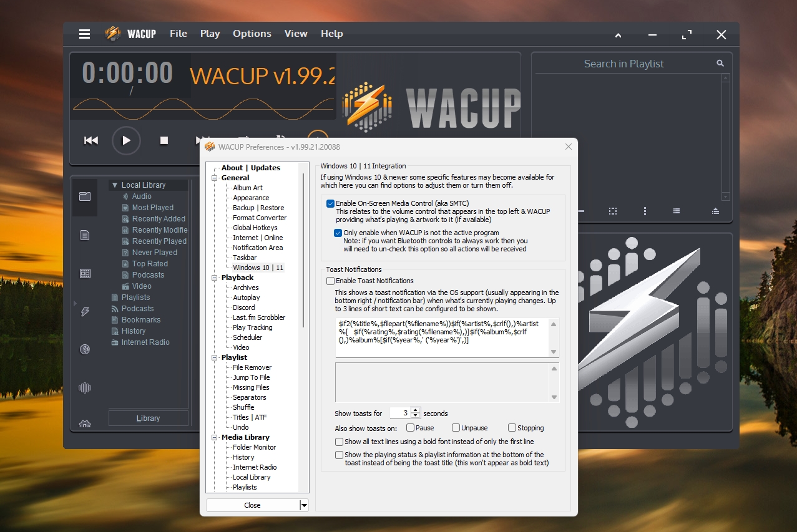
Task: Click the WACUP shade-mode up arrow icon
Action: pyautogui.click(x=619, y=35)
